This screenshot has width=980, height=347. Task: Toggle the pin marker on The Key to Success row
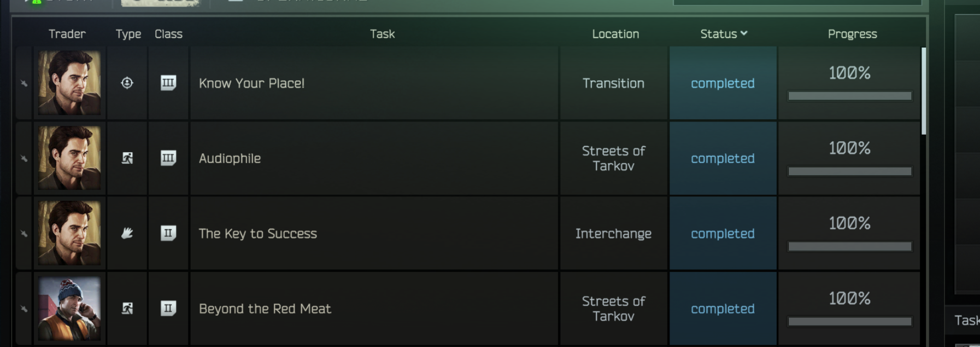tap(24, 234)
